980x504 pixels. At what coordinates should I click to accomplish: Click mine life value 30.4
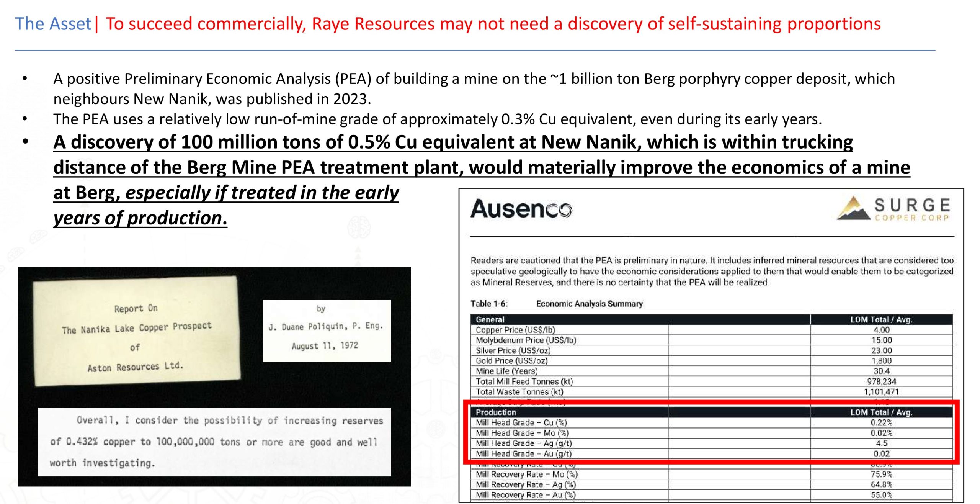click(x=882, y=371)
